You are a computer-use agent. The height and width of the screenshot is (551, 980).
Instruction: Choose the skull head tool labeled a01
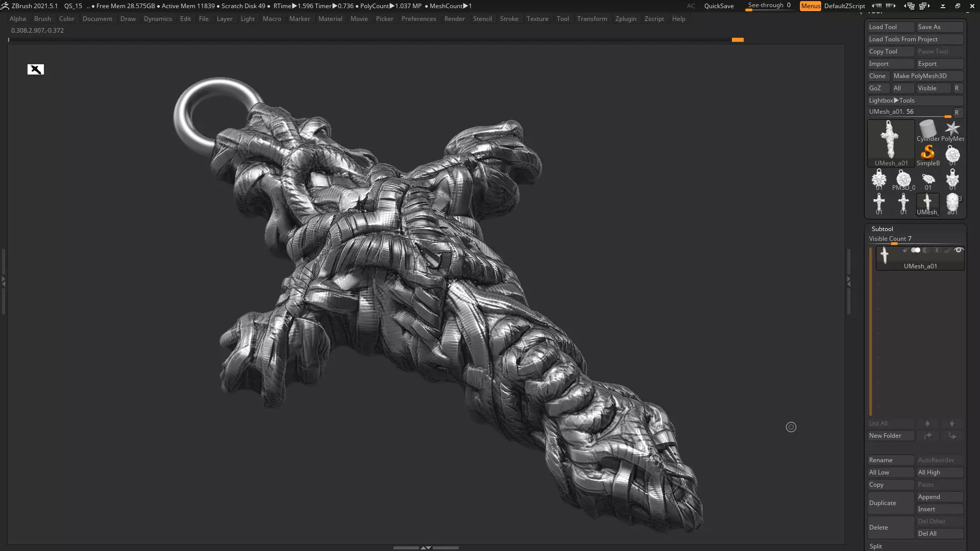point(952,205)
